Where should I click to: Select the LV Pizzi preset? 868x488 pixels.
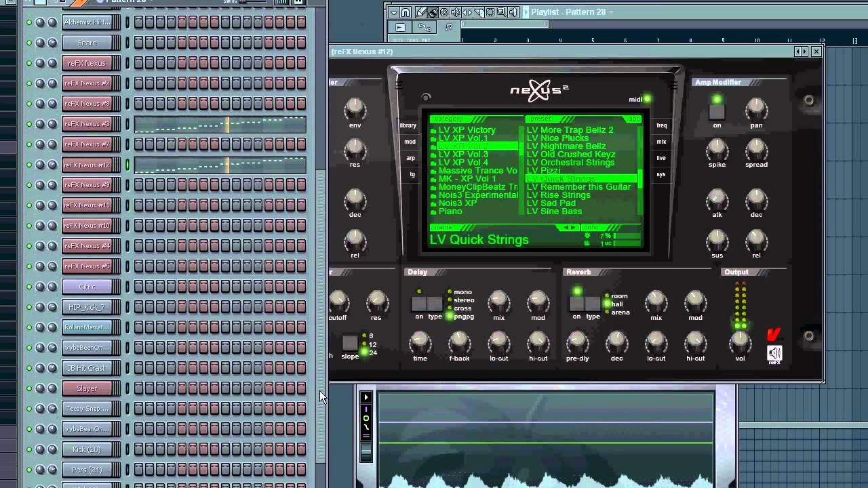(x=544, y=171)
